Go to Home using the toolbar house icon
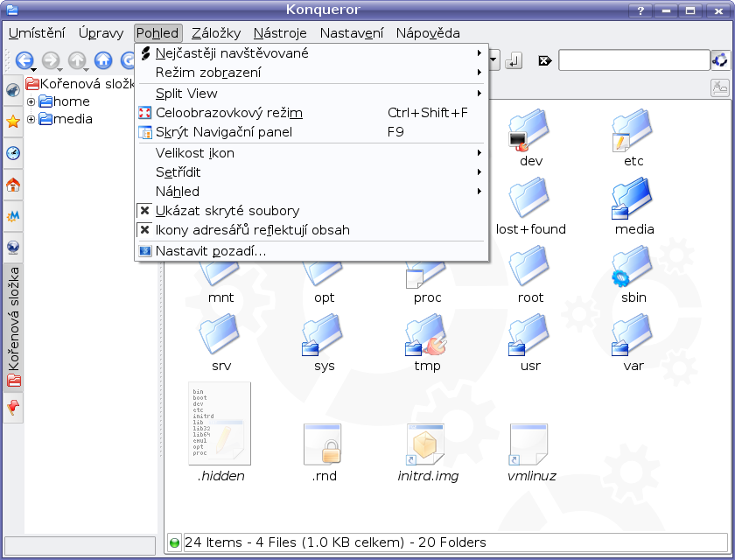735x560 pixels. [x=103, y=60]
